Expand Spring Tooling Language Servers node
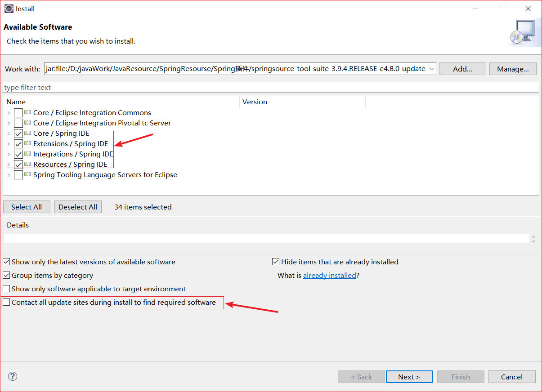Screen dimensions: 542x392 (9, 175)
